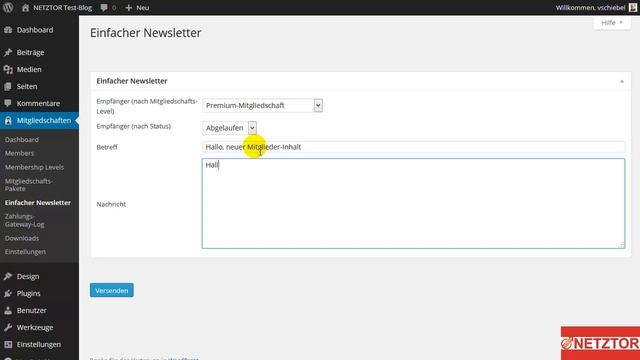The height and width of the screenshot is (360, 640).
Task: Click the Nachricht textarea resize handle
Action: (621, 245)
